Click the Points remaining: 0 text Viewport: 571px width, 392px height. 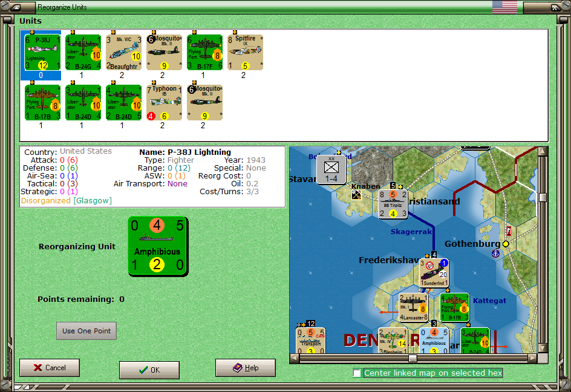(81, 299)
